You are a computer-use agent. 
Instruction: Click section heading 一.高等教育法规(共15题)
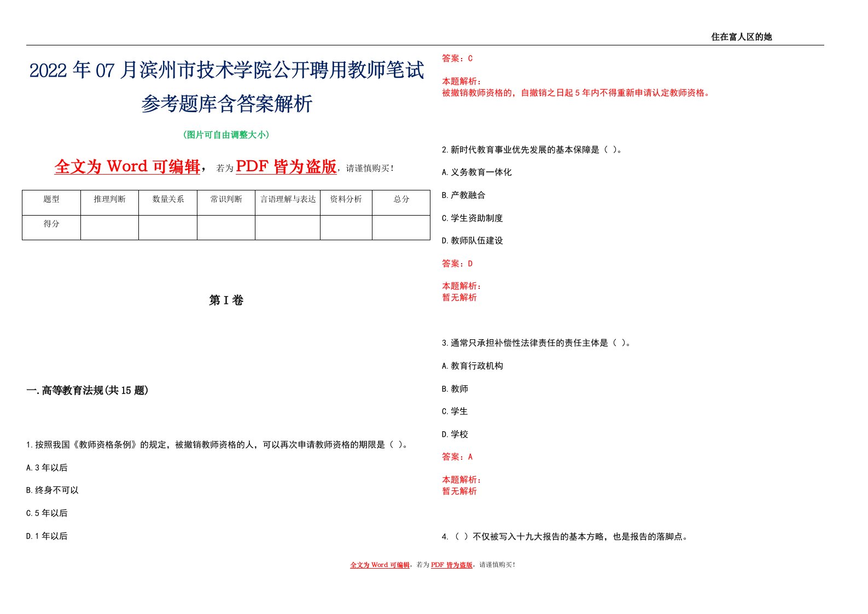tap(88, 390)
